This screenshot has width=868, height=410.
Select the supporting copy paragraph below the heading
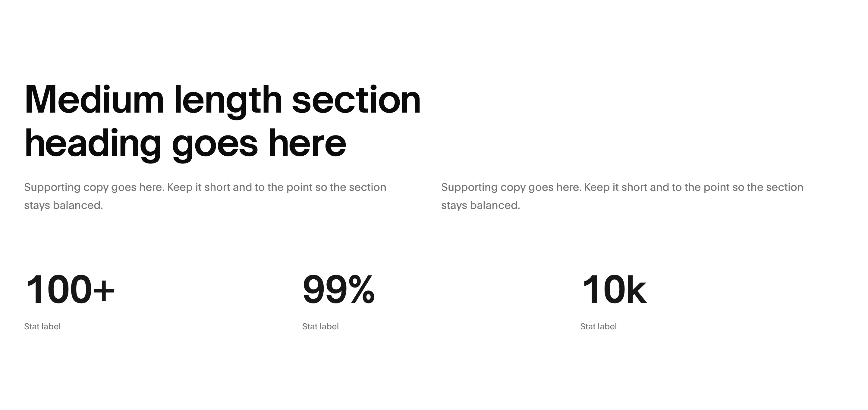tap(205, 196)
